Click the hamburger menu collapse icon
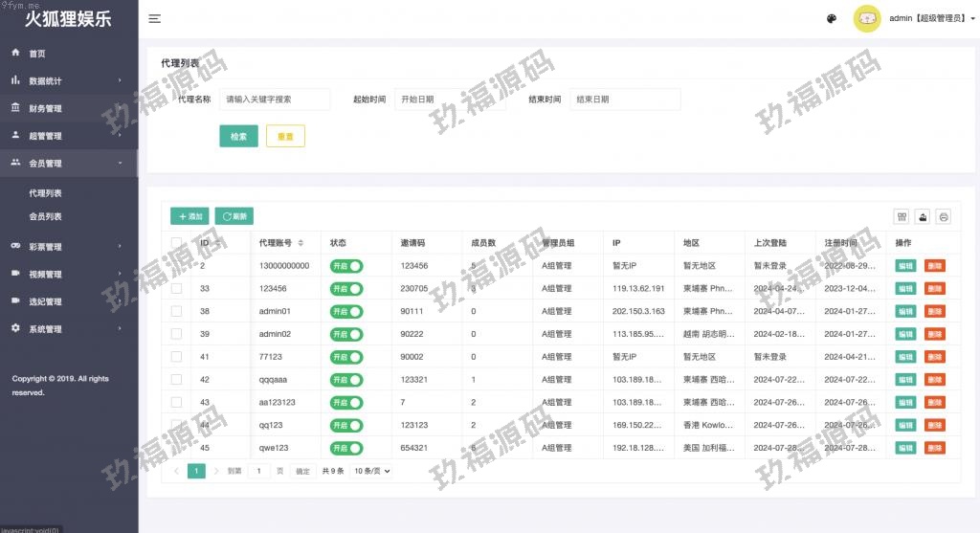The image size is (980, 533). pyautogui.click(x=154, y=18)
